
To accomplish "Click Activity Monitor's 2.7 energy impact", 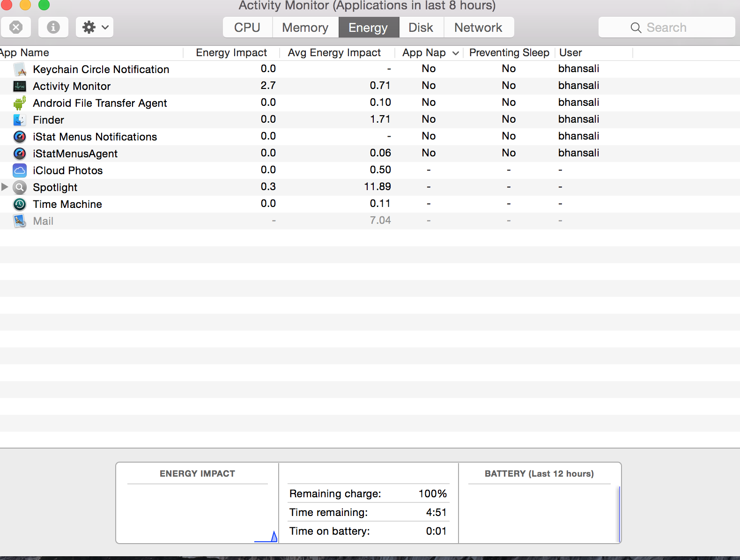I will click(x=268, y=85).
